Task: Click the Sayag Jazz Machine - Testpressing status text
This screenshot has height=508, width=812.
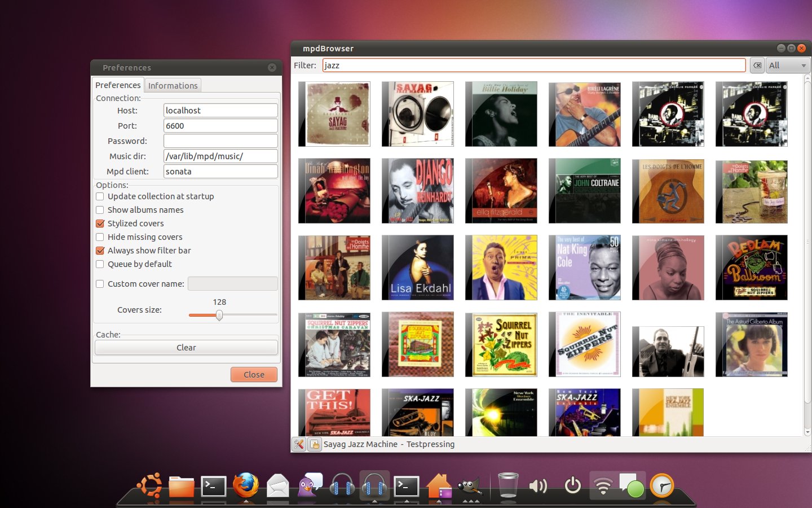Action: [x=389, y=444]
